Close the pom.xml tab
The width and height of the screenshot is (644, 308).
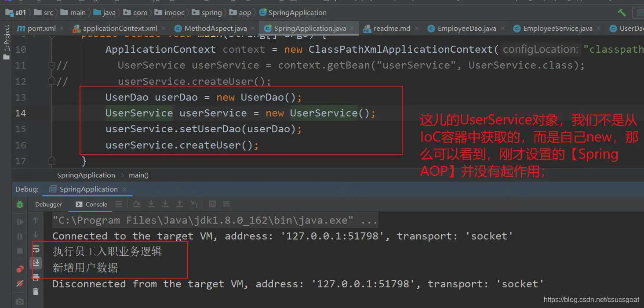pos(62,28)
